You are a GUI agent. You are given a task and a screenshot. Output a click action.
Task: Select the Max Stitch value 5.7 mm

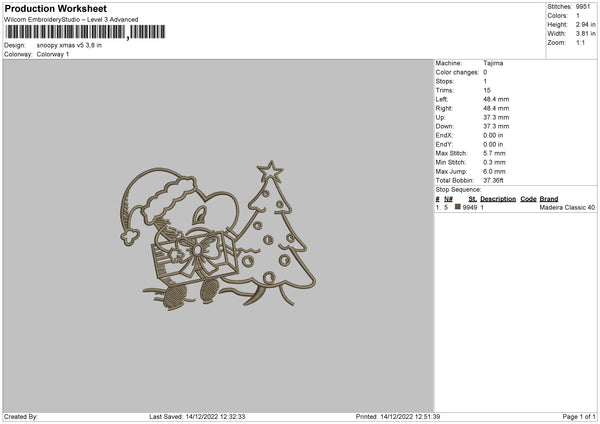tap(494, 153)
